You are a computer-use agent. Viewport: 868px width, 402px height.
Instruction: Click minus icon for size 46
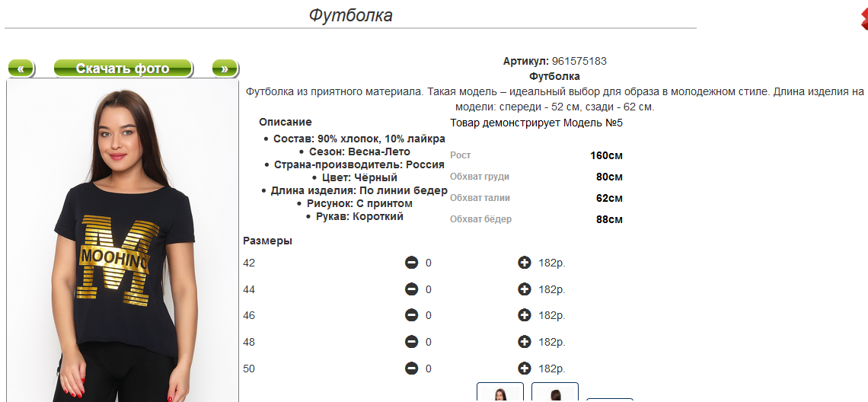(411, 315)
